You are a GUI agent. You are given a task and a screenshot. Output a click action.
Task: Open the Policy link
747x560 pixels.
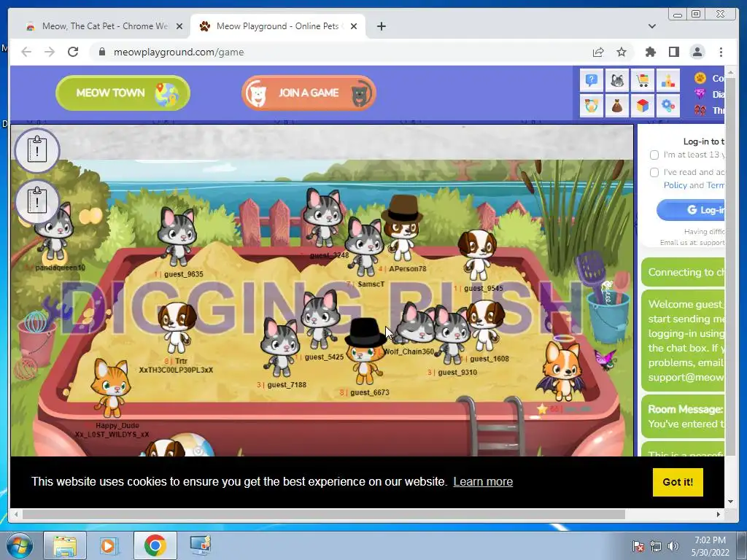click(x=675, y=185)
